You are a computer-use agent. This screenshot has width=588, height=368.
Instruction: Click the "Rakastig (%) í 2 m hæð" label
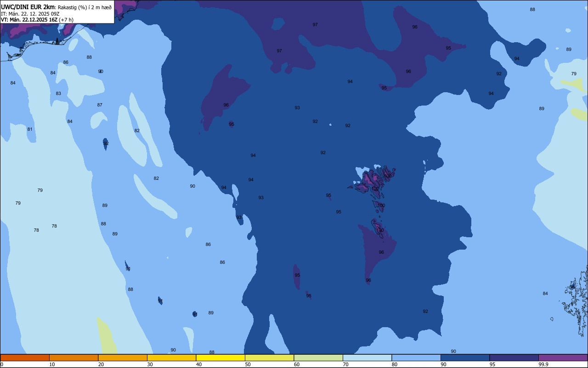[x=85, y=7]
